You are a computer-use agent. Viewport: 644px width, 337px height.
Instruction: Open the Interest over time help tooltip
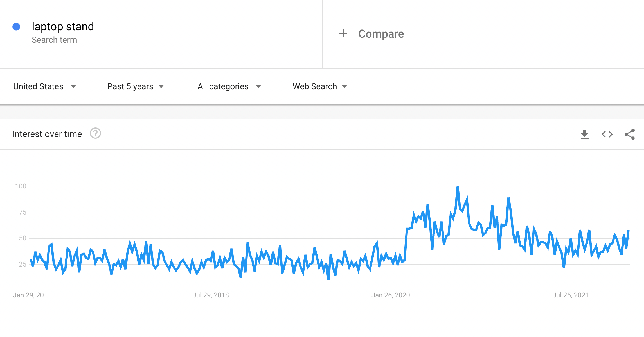click(x=95, y=133)
